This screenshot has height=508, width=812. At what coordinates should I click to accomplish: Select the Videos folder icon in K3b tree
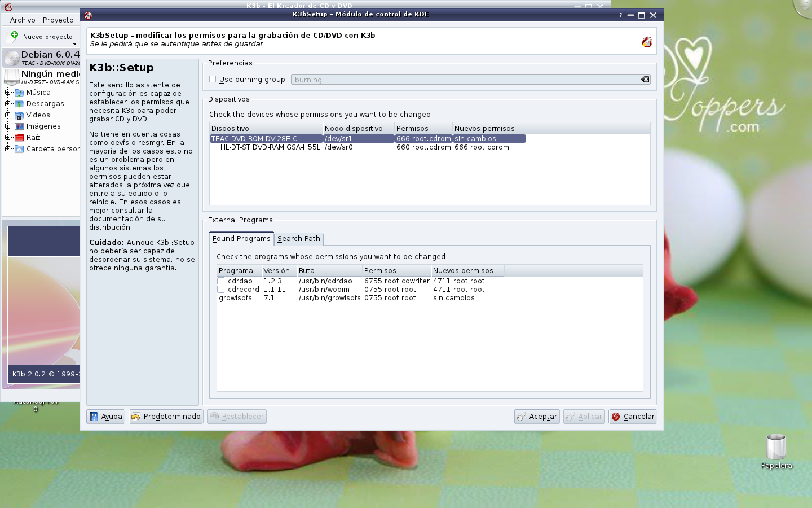point(19,115)
